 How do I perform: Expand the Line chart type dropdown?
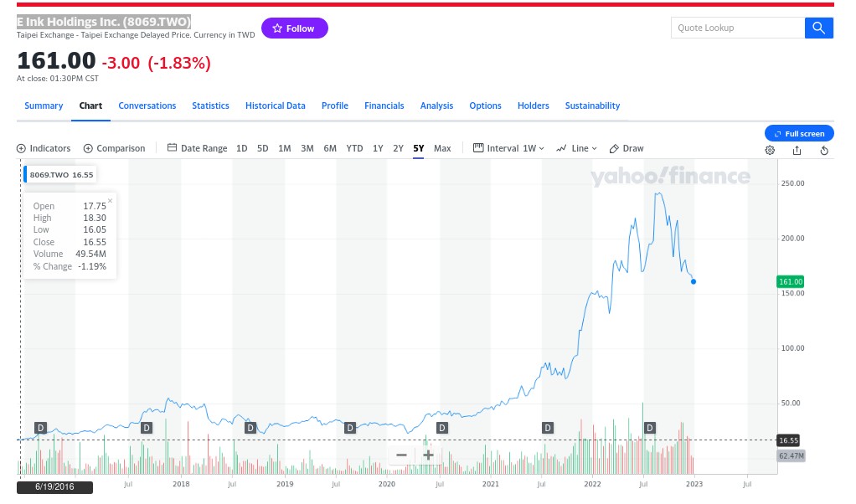576,148
